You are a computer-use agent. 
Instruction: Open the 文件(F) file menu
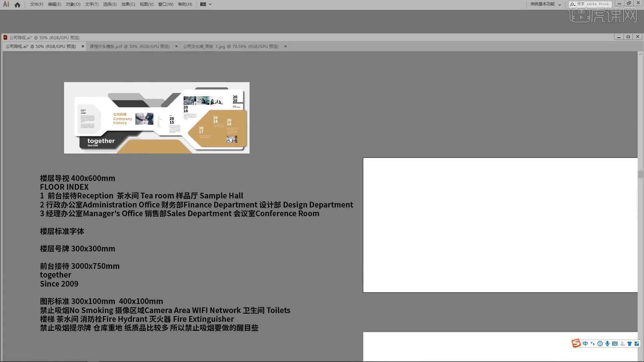pyautogui.click(x=36, y=4)
